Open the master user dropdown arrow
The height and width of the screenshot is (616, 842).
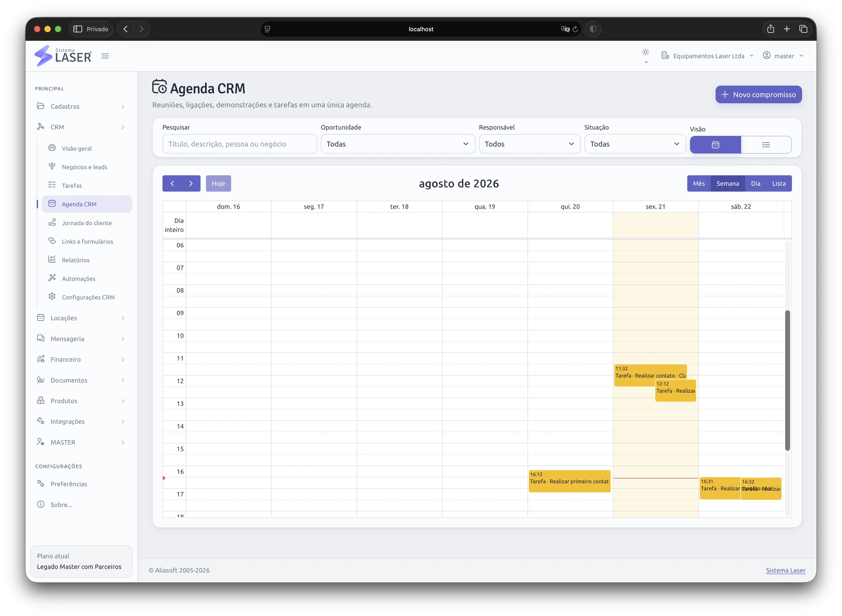click(801, 56)
